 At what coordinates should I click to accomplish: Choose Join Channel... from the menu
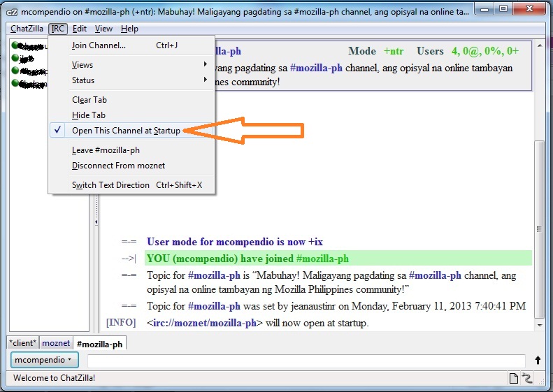[131, 45]
